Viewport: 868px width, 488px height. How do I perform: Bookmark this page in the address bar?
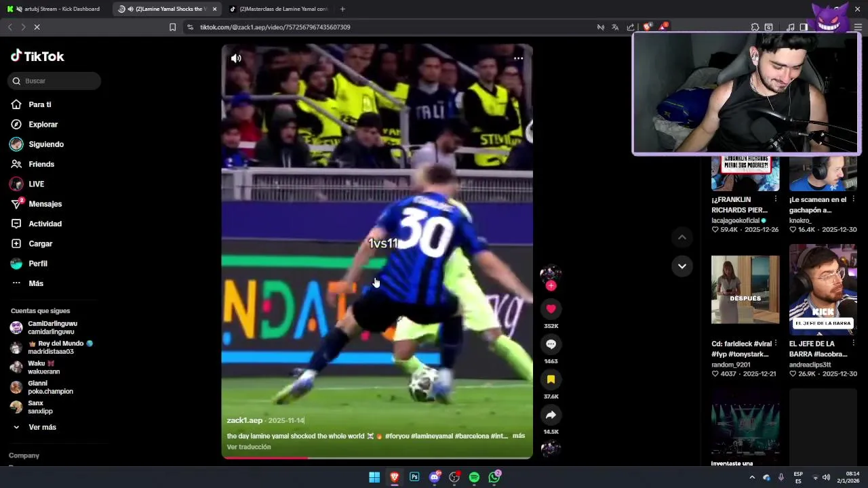coord(172,27)
